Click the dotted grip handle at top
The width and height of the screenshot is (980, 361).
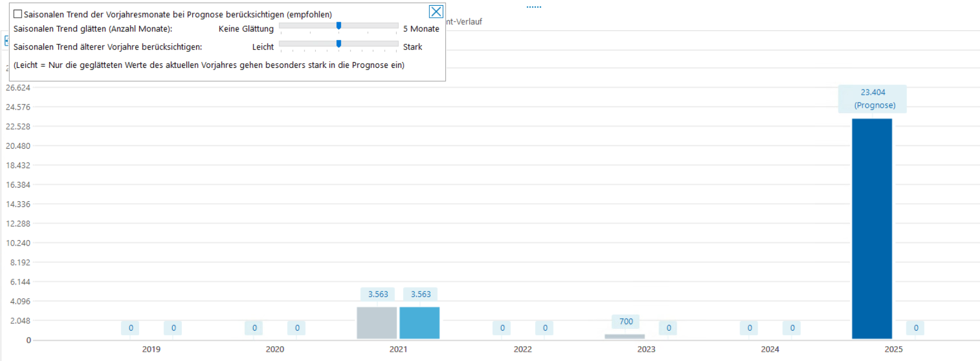(x=534, y=7)
